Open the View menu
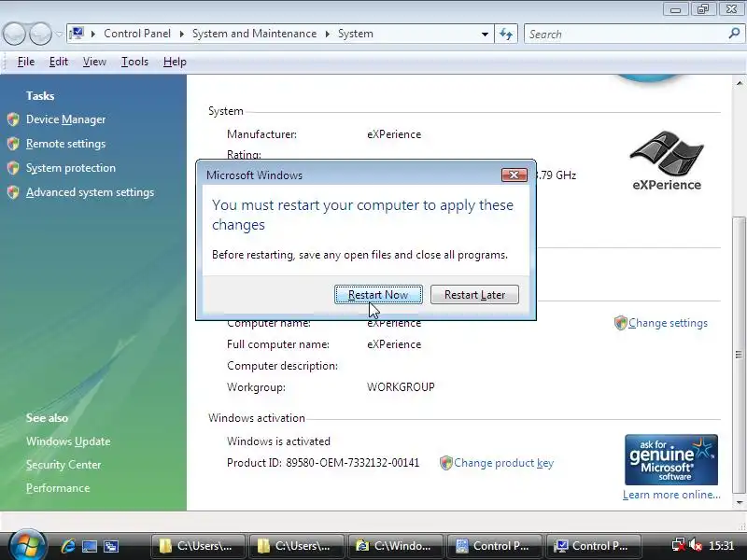The height and width of the screenshot is (560, 747). tap(94, 62)
